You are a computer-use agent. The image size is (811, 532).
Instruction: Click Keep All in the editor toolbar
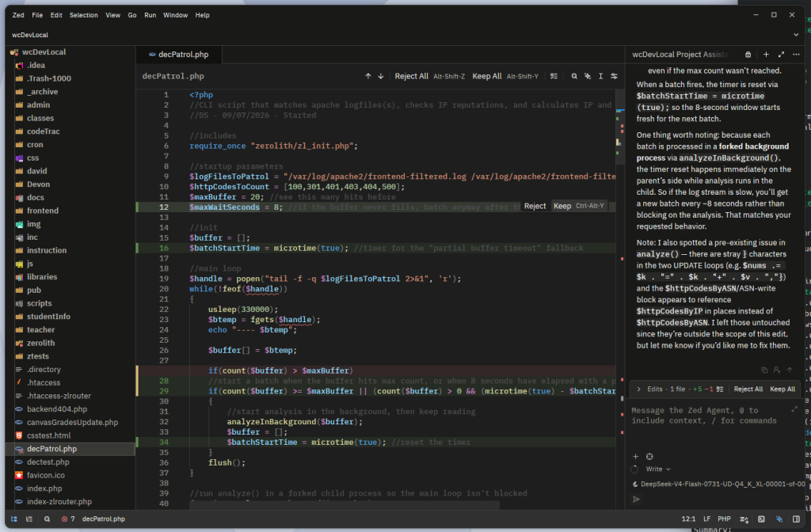(x=487, y=76)
